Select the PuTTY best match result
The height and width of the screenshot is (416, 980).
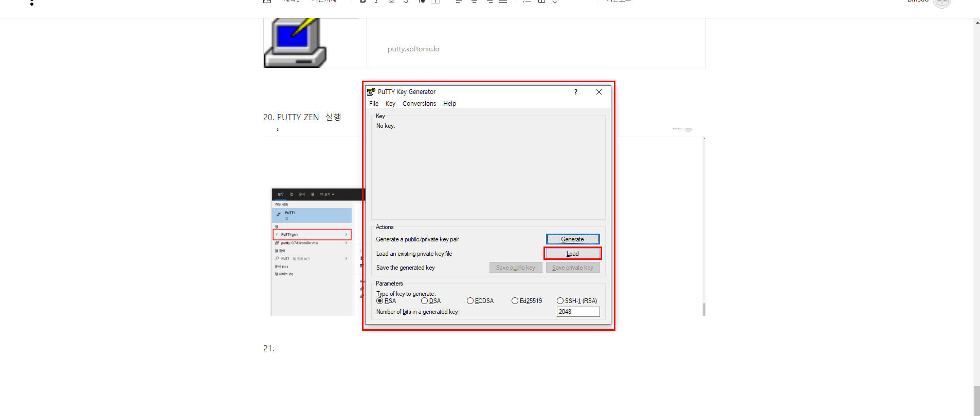pyautogui.click(x=312, y=215)
